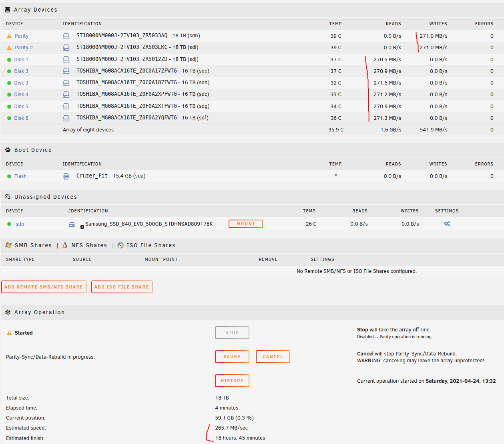Open the disk icon for Disk 6 sdf
The height and width of the screenshot is (444, 504).
click(x=66, y=118)
